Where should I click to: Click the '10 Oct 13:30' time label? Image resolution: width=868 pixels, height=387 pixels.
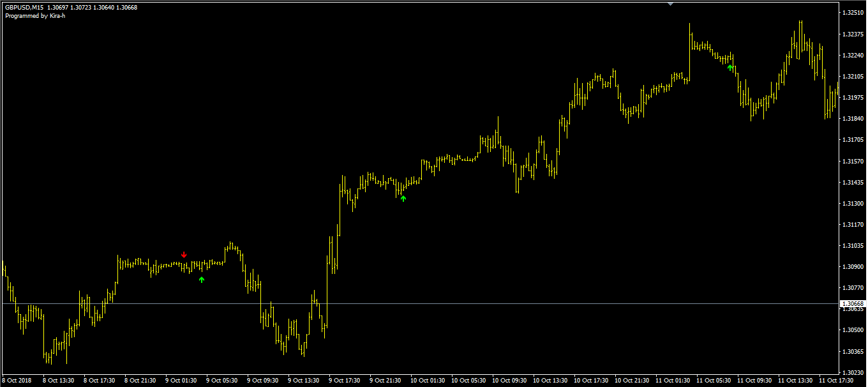[549, 381]
